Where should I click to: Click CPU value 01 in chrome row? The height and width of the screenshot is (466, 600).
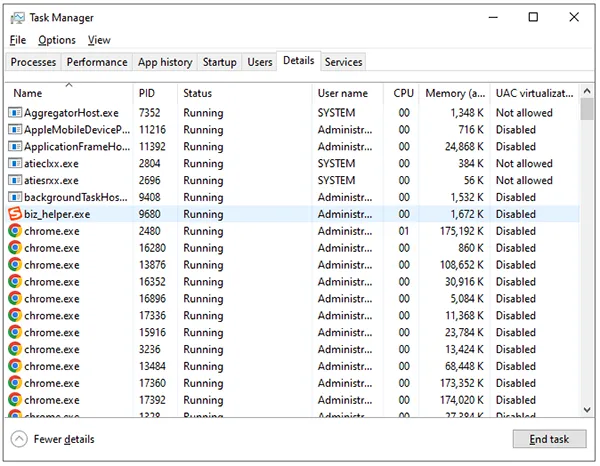point(404,231)
